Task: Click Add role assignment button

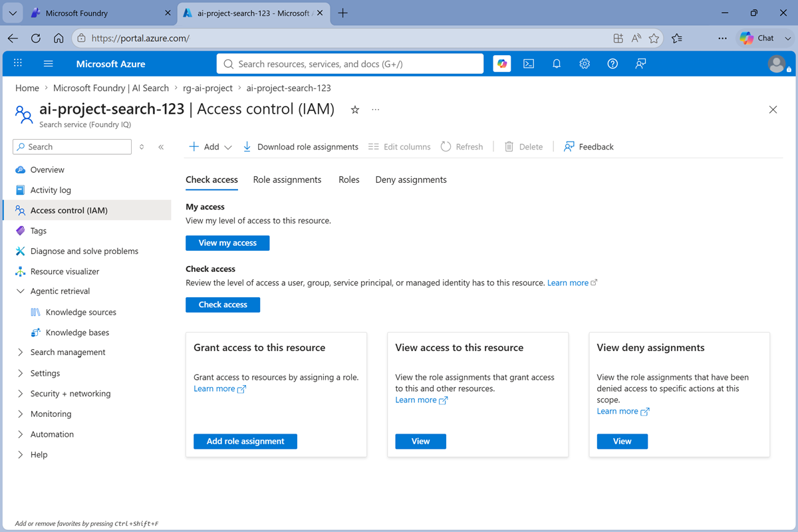Action: pyautogui.click(x=245, y=442)
